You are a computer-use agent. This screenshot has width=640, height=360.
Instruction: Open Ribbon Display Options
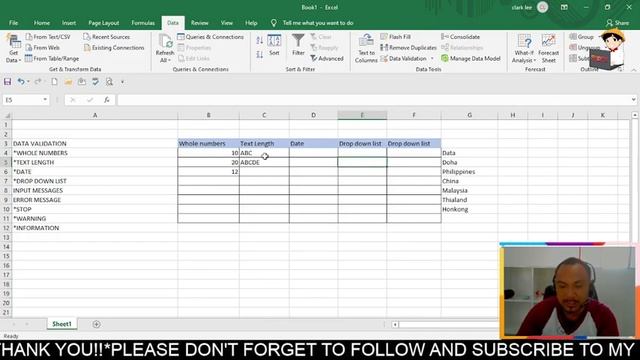coord(564,7)
